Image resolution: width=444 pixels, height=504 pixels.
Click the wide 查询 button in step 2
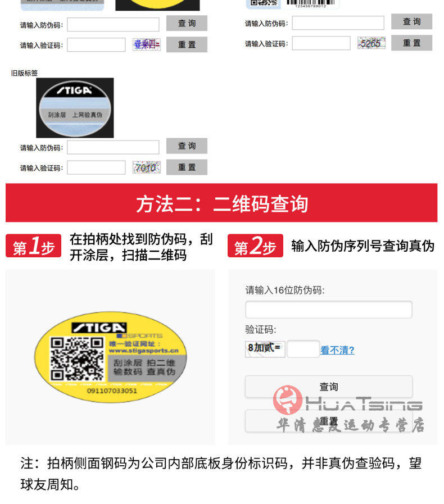tap(329, 387)
